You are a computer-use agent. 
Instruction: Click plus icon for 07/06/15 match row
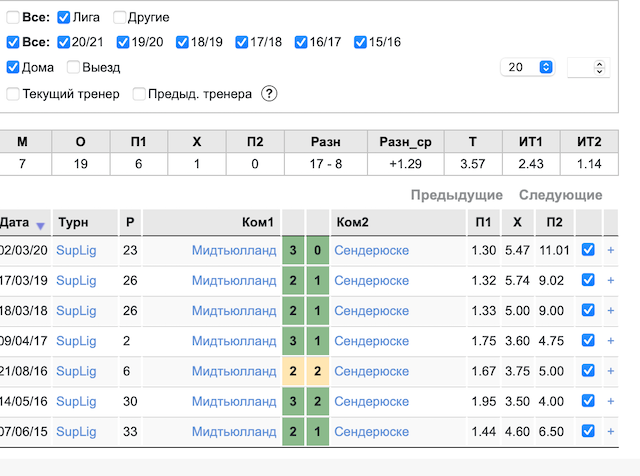coord(611,432)
